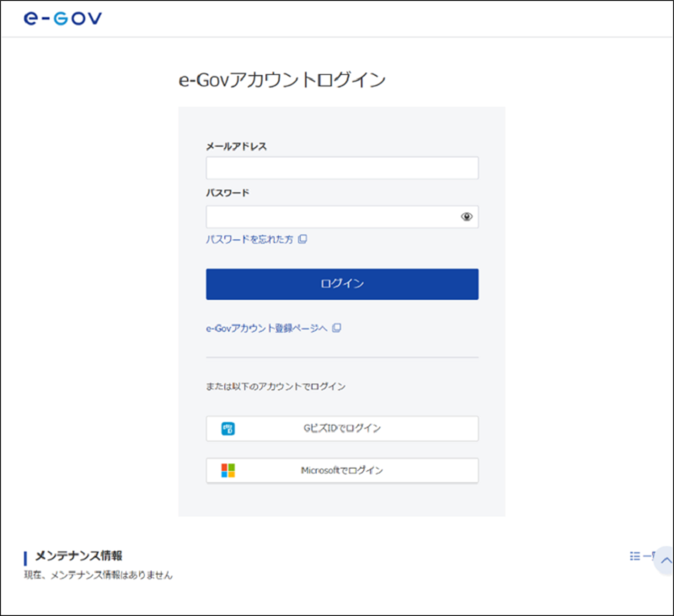Focus the パスワード input field
This screenshot has width=674, height=616.
(x=342, y=217)
